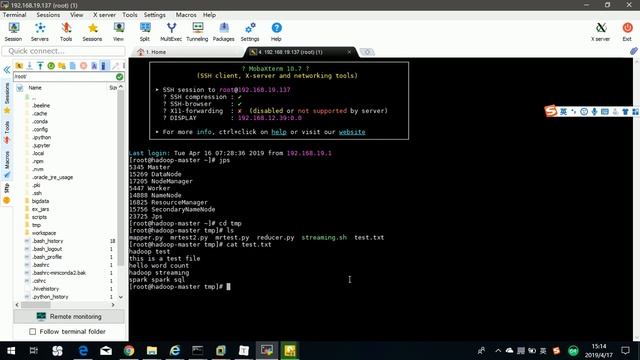This screenshot has height=360, width=640.
Task: Open the Session toolbar button
Action: 13,32
